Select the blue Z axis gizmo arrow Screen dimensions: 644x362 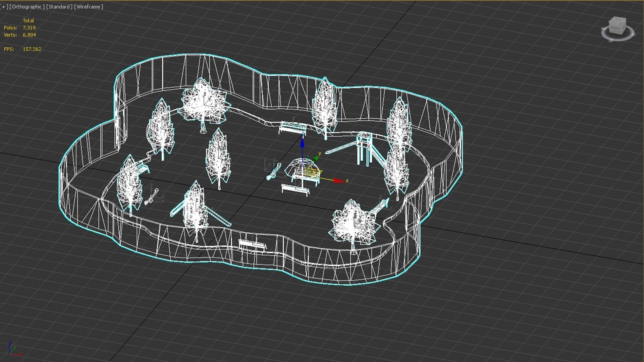tap(303, 142)
